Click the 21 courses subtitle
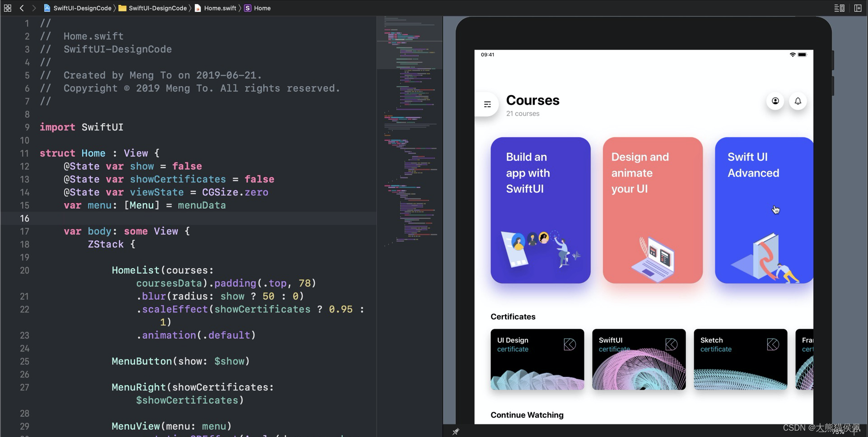The height and width of the screenshot is (437, 868). tap(523, 114)
